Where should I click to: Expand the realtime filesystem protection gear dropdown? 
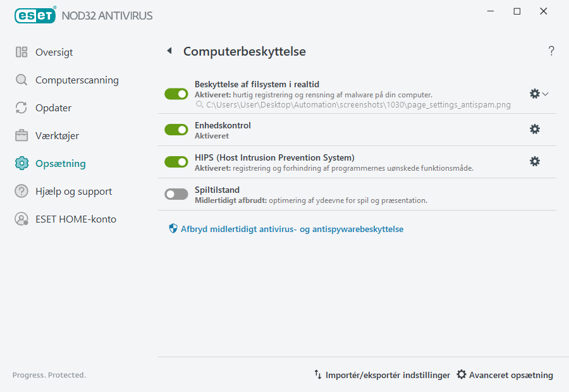tap(545, 94)
